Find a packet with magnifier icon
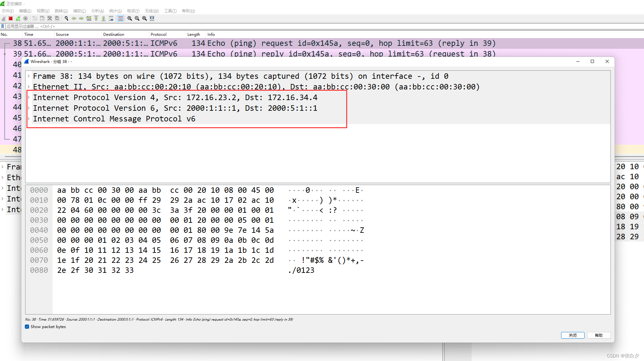The image size is (644, 361). tap(66, 18)
